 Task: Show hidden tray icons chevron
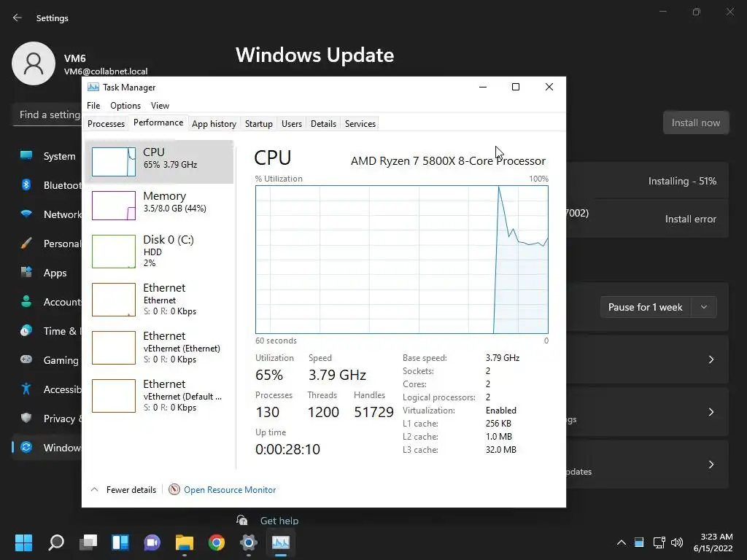(622, 542)
